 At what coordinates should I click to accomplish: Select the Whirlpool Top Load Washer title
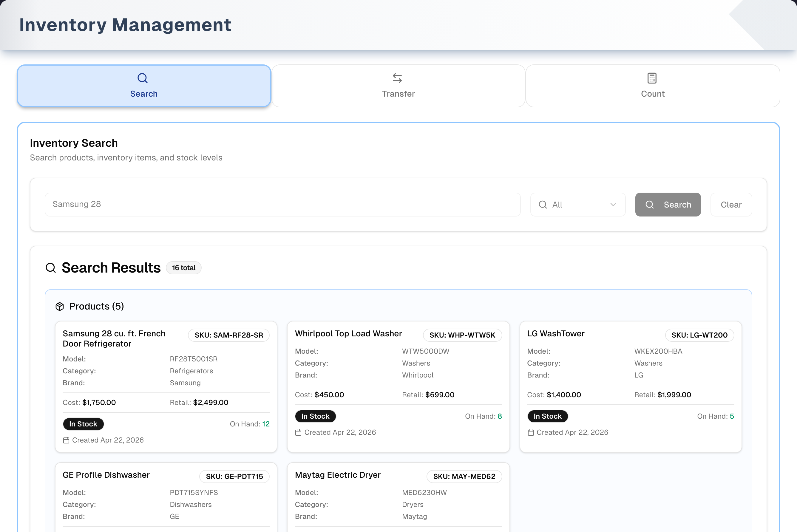point(348,333)
